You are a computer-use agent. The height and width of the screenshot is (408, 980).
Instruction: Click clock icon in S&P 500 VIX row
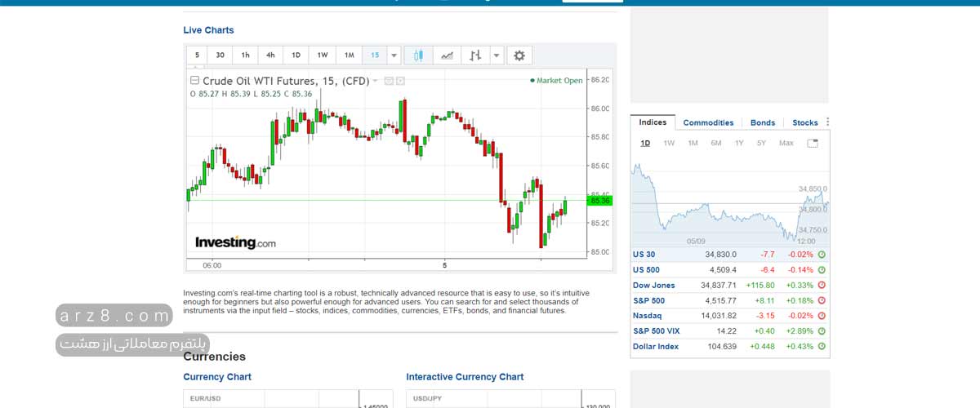(822, 331)
